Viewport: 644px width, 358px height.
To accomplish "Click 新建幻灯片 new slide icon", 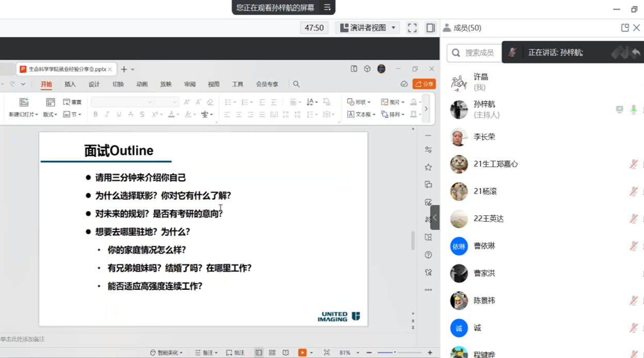I will (x=24, y=102).
